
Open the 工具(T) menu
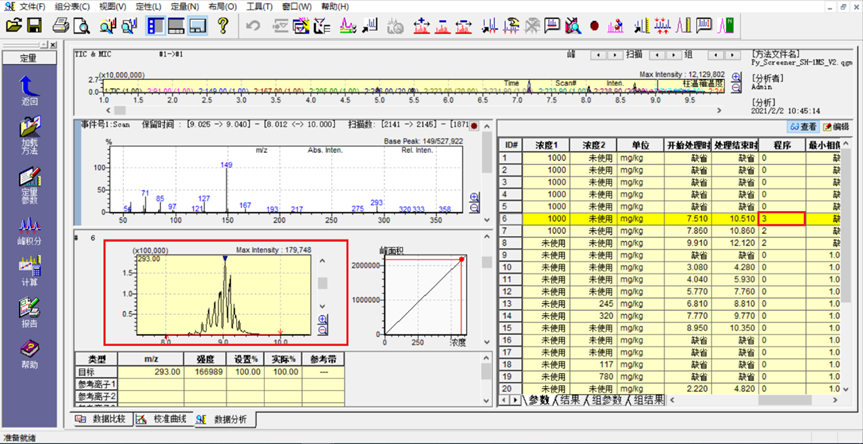(x=259, y=6)
